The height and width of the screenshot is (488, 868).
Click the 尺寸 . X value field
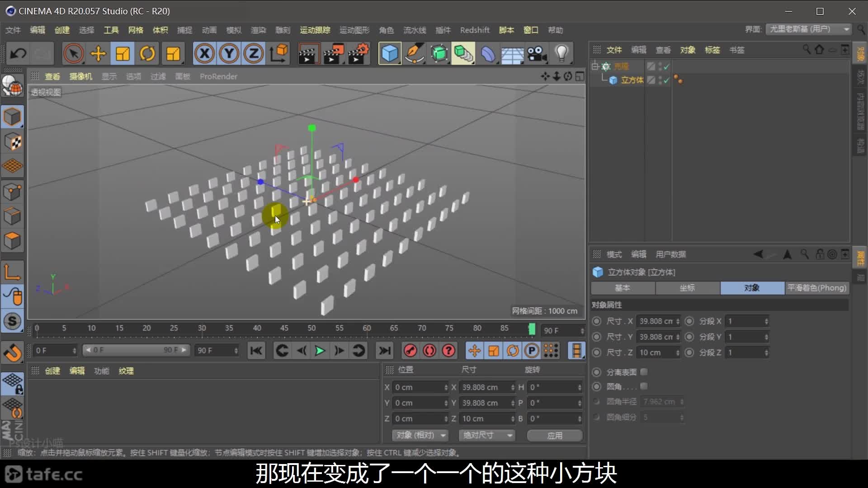(656, 321)
